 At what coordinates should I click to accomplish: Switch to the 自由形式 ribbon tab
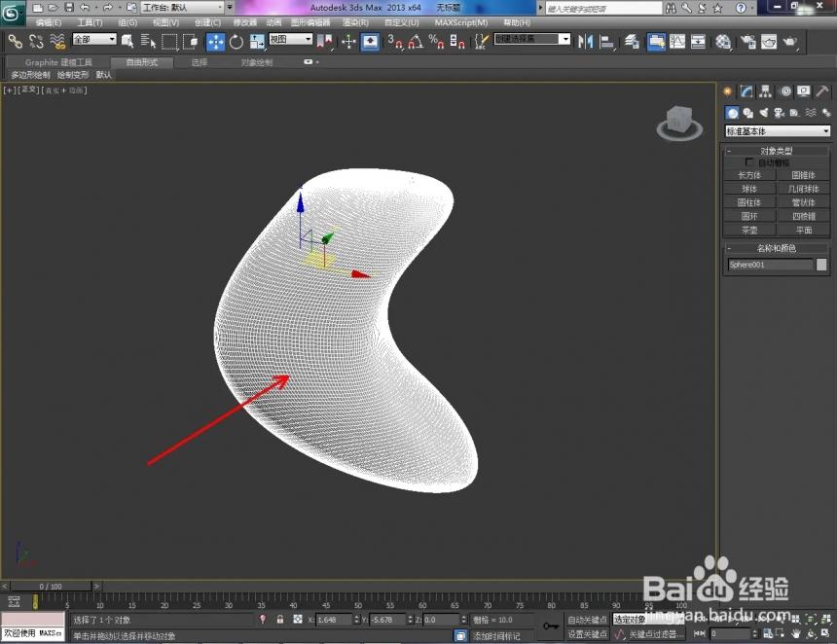(x=142, y=62)
